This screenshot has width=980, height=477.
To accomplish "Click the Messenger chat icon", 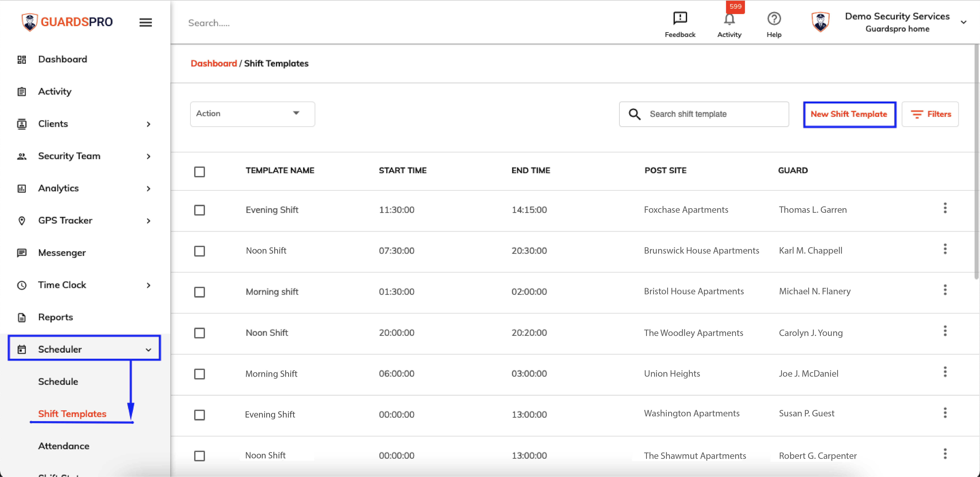I will click(x=22, y=253).
